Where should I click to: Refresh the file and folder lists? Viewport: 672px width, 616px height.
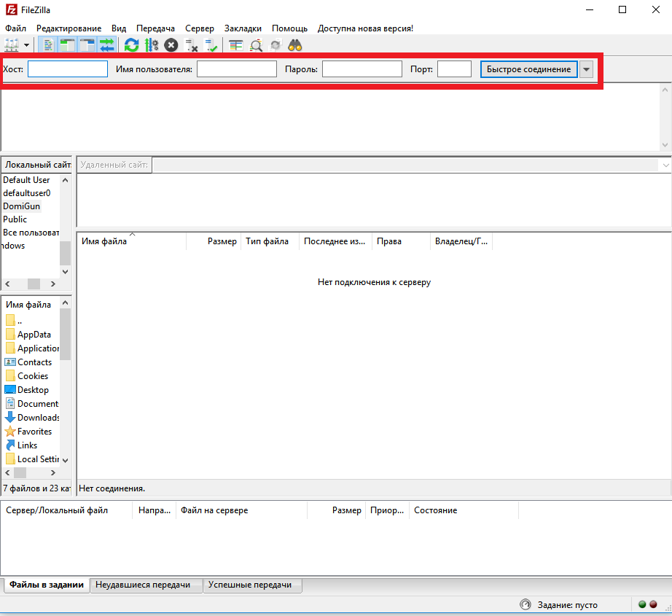(x=132, y=45)
